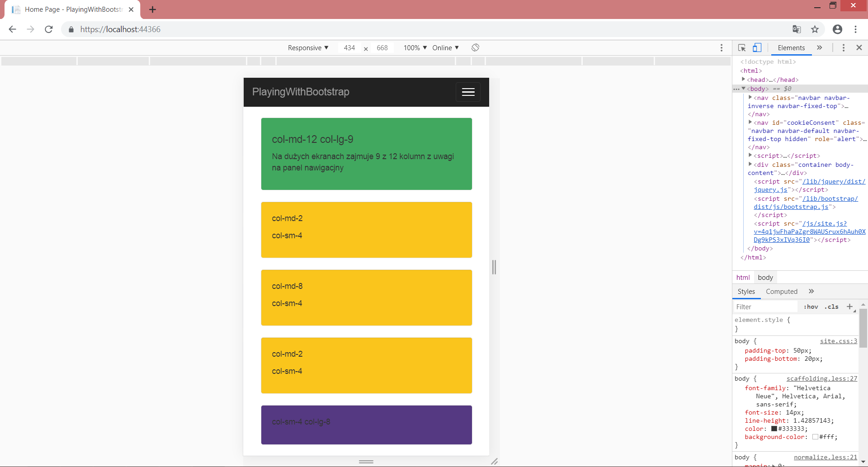Switch to the Computed tab
The image size is (868, 467).
tap(782, 292)
